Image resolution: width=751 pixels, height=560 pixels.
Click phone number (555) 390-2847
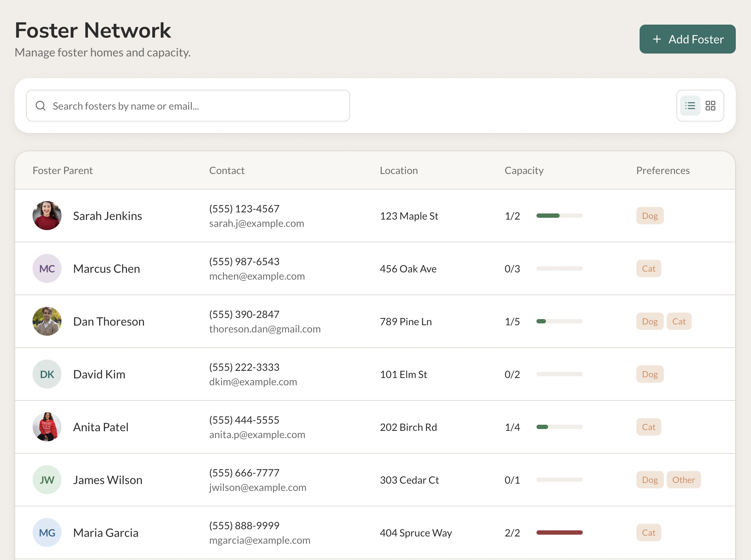click(x=244, y=314)
